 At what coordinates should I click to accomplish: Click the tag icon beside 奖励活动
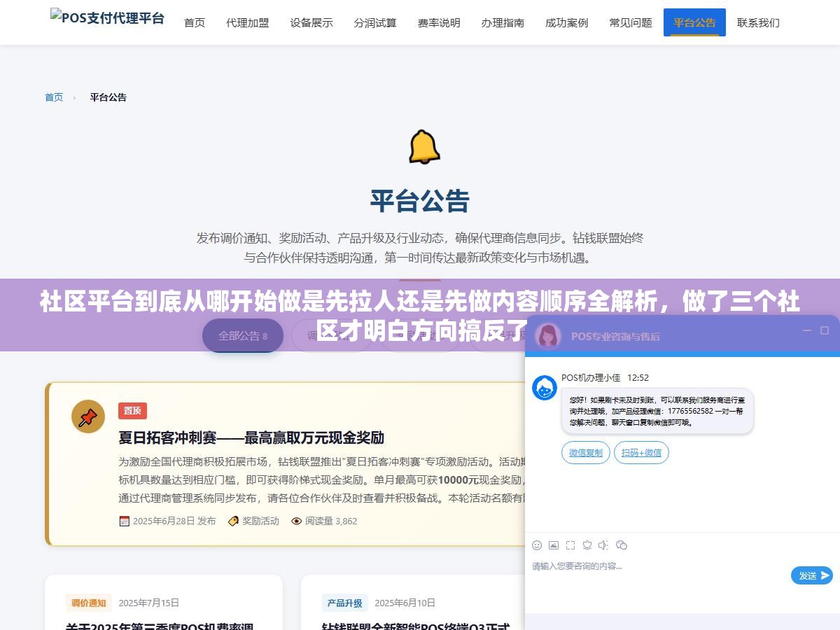point(233,521)
